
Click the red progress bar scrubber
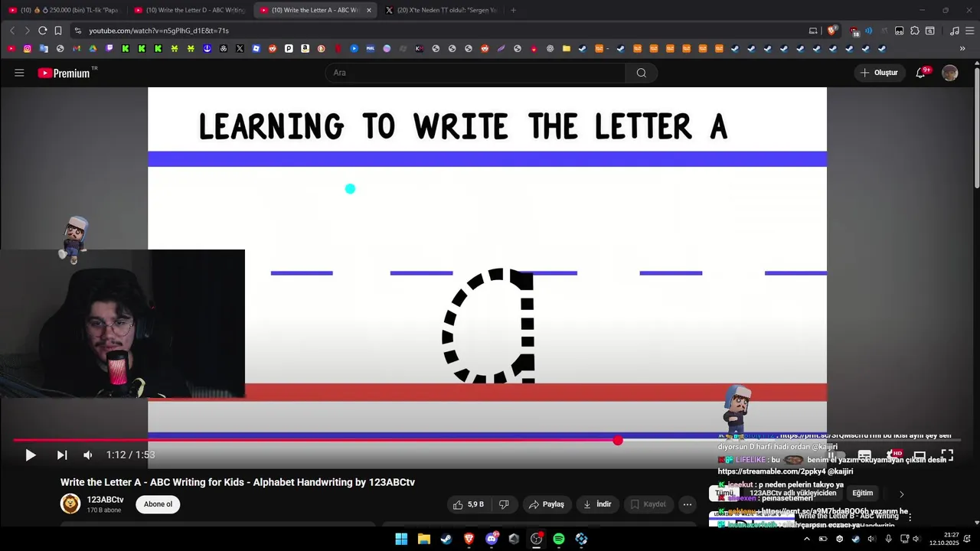[x=618, y=440]
